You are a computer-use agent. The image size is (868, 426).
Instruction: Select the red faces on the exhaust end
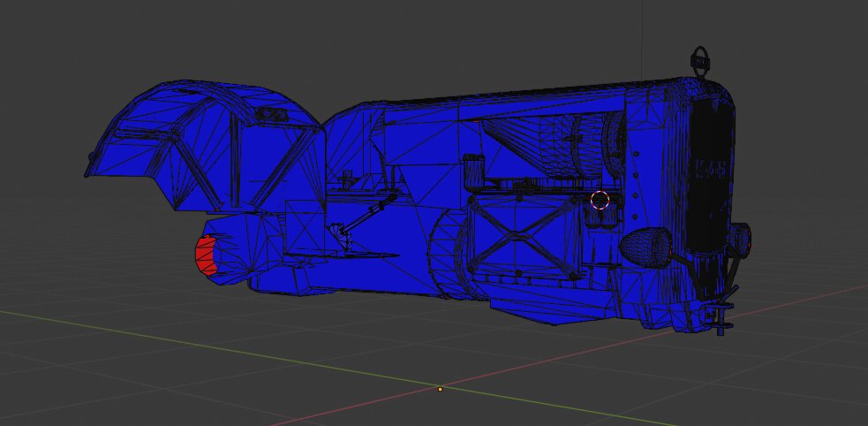207,255
